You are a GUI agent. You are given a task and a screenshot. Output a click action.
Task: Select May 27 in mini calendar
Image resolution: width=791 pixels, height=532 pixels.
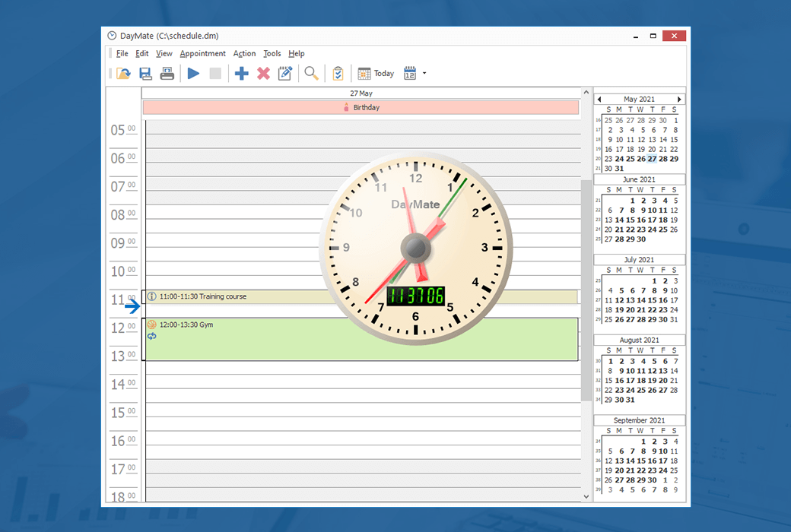click(653, 159)
